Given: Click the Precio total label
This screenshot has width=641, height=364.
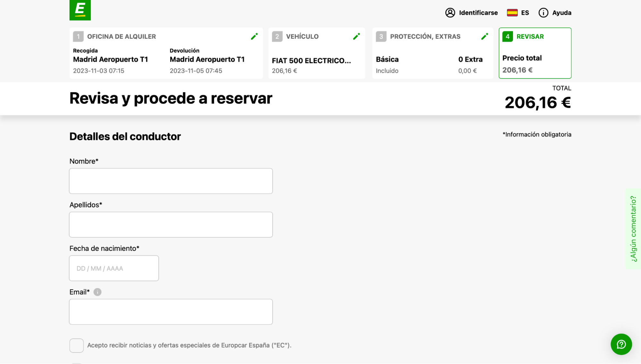Looking at the screenshot, I should coord(522,58).
